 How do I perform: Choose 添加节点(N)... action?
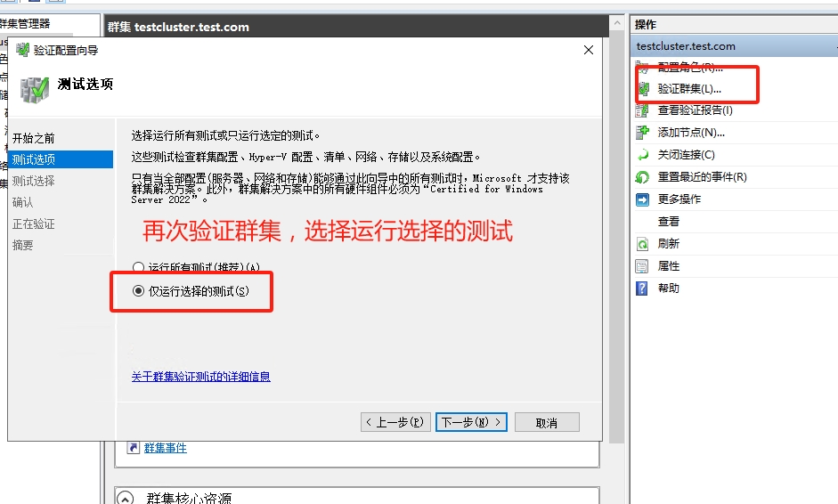point(691,133)
